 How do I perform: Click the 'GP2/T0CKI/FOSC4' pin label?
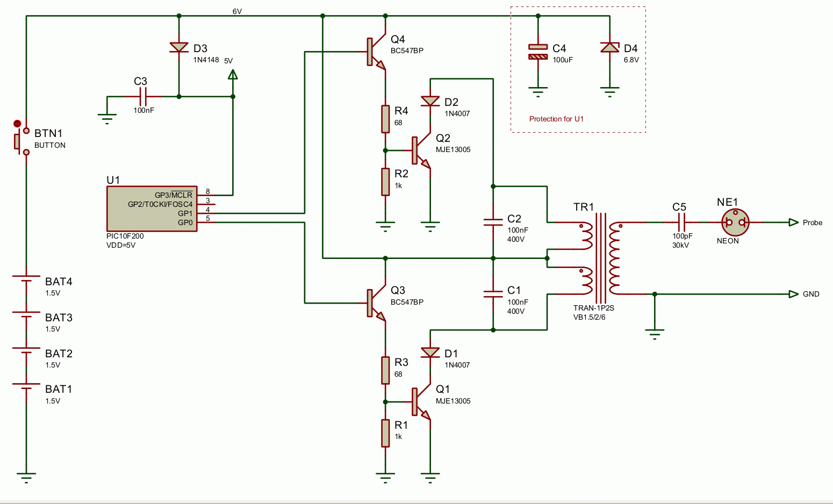click(x=160, y=204)
